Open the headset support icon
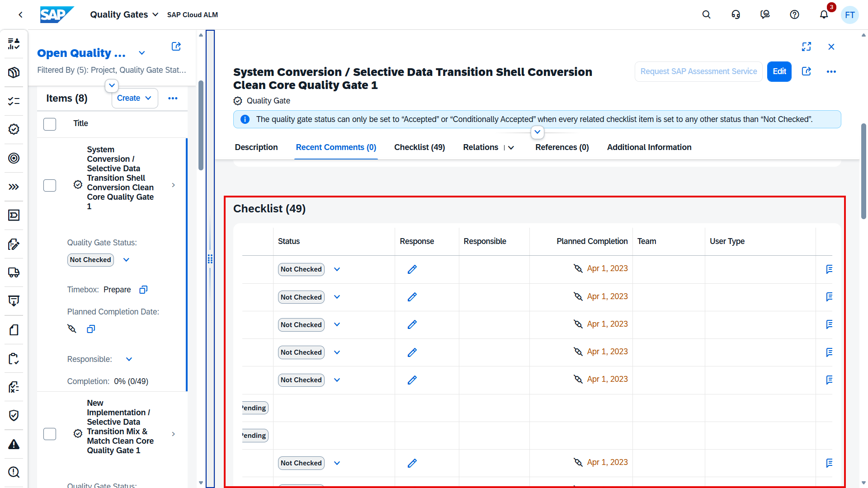 736,15
